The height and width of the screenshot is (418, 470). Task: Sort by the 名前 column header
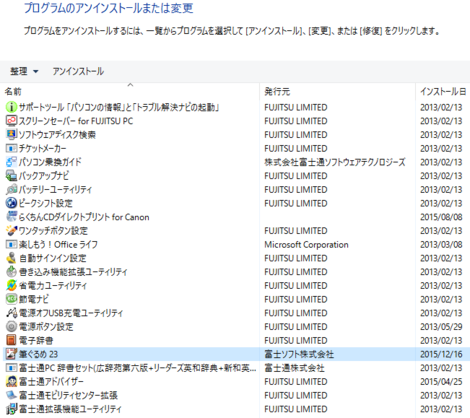[13, 91]
